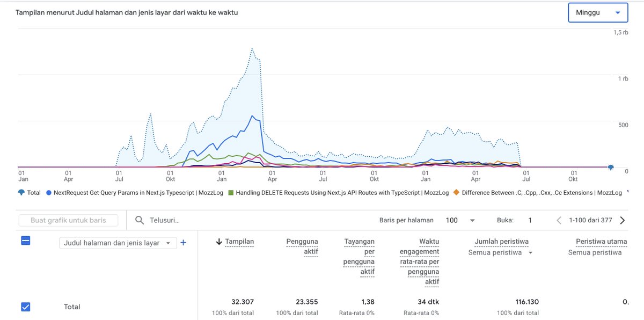Click the Buka page number field
Viewport: 644px width, 320px height.
(530, 220)
